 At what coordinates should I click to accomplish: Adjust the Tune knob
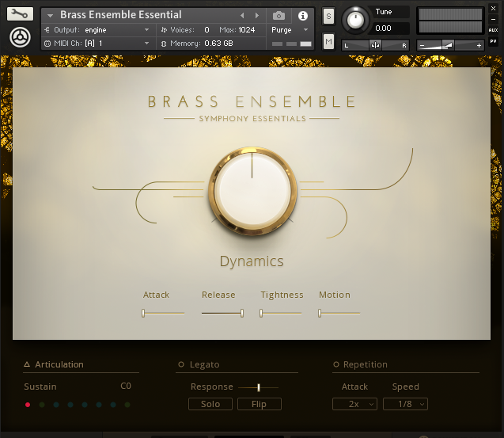point(355,20)
